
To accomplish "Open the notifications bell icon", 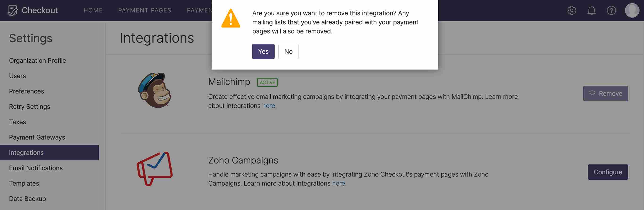I will 591,10.
